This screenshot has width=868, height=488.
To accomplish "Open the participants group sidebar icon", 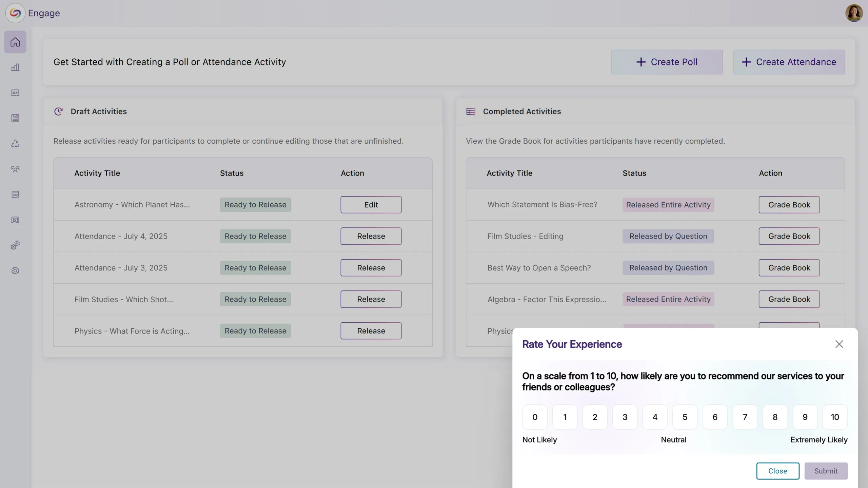I will pyautogui.click(x=15, y=169).
